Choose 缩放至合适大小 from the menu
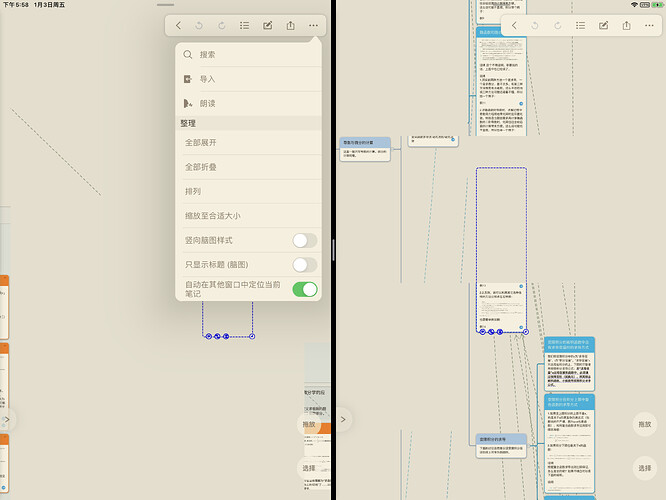Viewport: 666px width, 500px height. point(248,216)
